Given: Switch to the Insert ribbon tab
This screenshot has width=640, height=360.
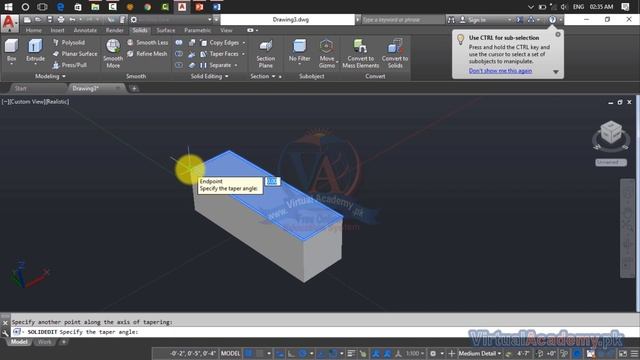Looking at the screenshot, I should click(x=57, y=30).
